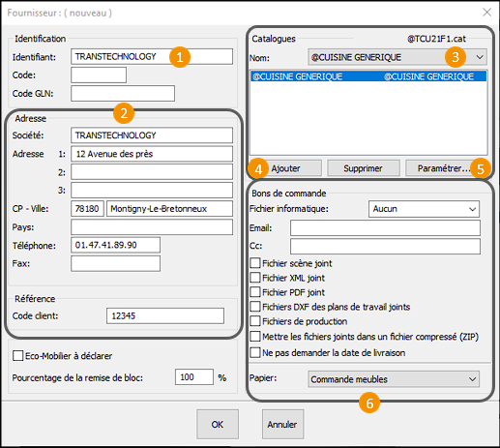Open the Papier dropdown list
Viewport: 500px width, 448px height.
tap(394, 379)
